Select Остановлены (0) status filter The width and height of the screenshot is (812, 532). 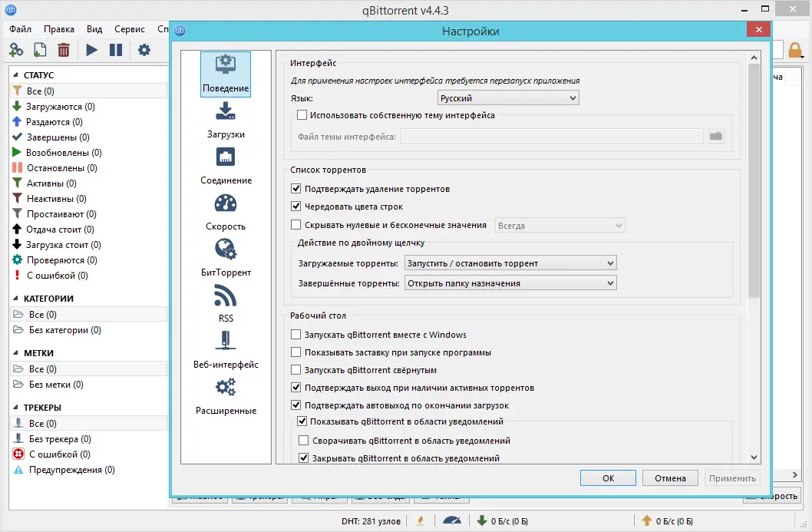coord(61,168)
